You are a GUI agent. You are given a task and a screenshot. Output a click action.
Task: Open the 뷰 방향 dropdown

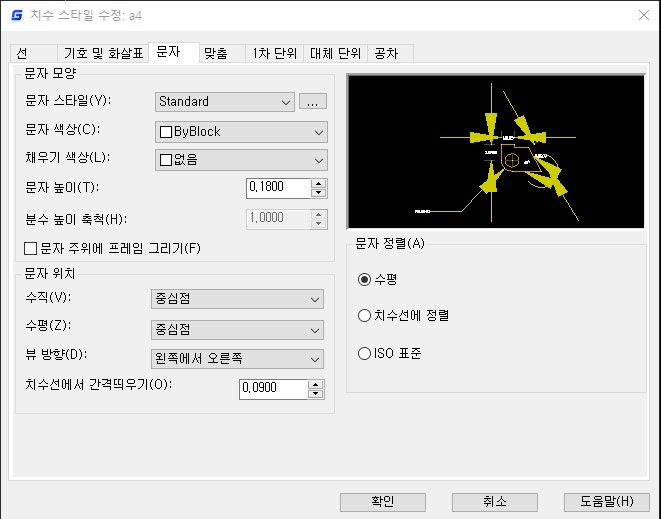(x=237, y=359)
